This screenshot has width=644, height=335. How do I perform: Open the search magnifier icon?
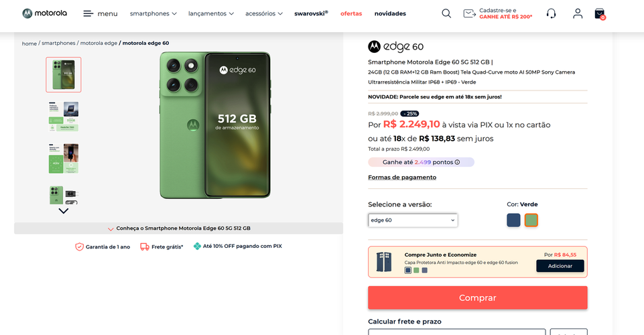tap(446, 13)
